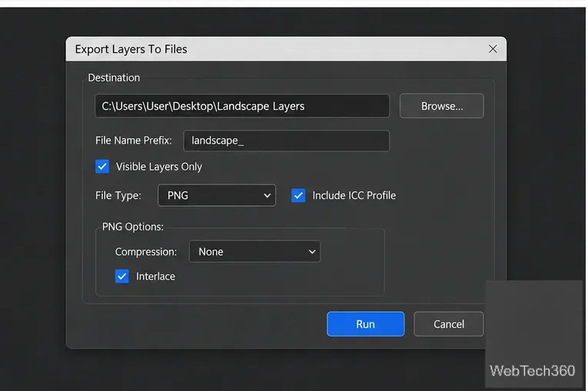Click the PNG Options: group label
This screenshot has height=391, width=588.
[133, 227]
